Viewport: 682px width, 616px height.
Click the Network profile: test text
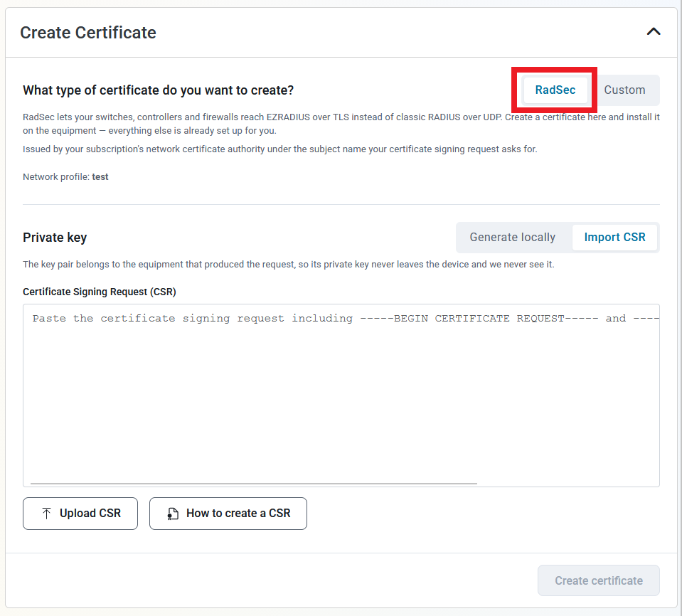pyautogui.click(x=65, y=176)
